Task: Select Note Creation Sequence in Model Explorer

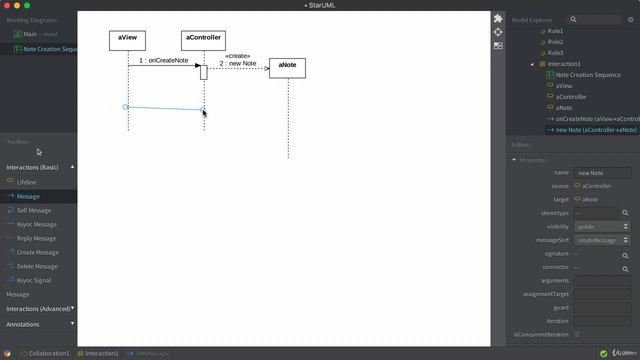Action: click(588, 75)
